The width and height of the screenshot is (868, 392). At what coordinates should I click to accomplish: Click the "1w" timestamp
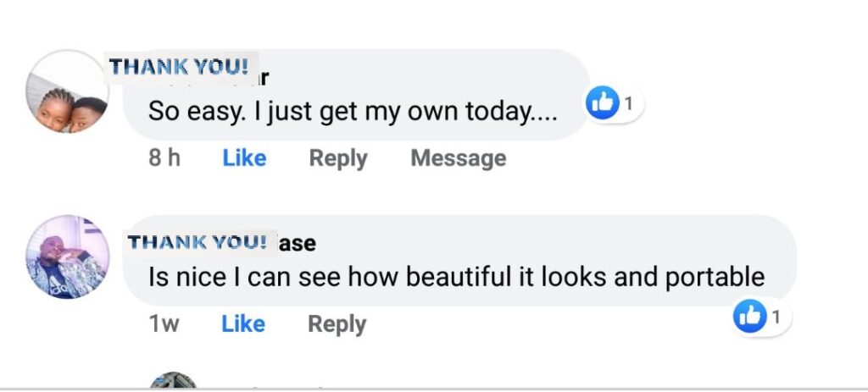pos(164,324)
